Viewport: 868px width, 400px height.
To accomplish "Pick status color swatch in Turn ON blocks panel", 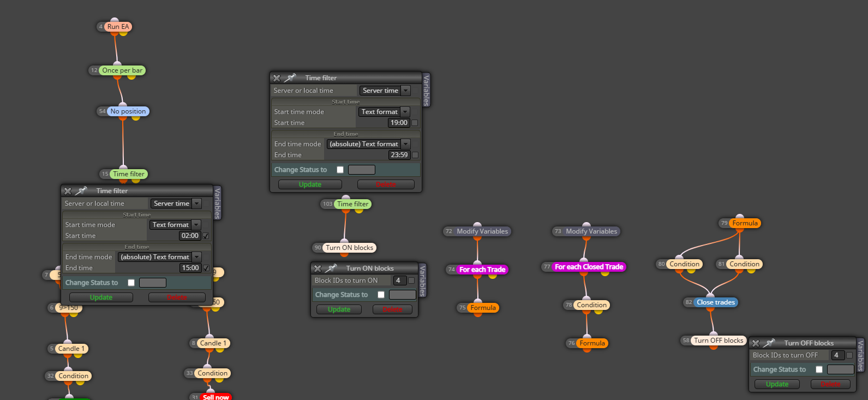I will click(403, 295).
